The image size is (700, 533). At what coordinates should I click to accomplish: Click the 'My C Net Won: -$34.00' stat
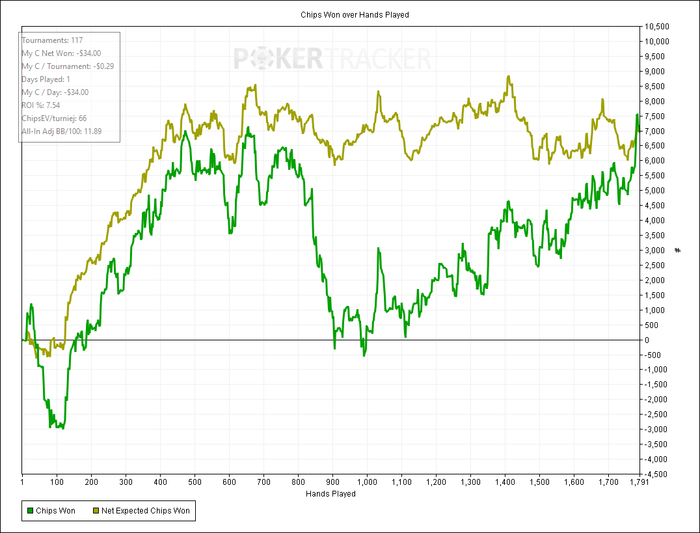61,53
